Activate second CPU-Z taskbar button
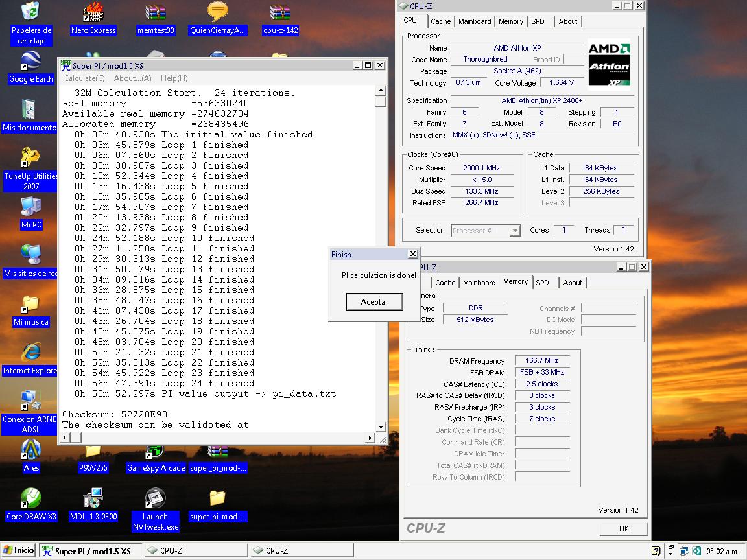747x560 pixels. pos(302,551)
